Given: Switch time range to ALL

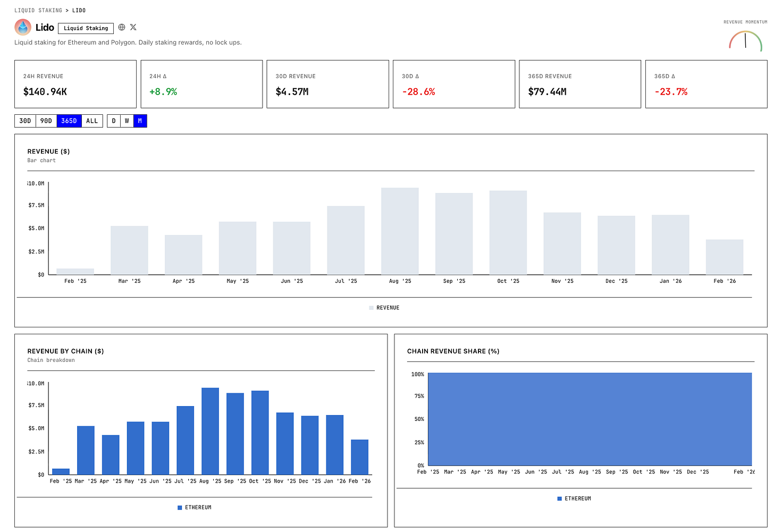Looking at the screenshot, I should tap(92, 121).
